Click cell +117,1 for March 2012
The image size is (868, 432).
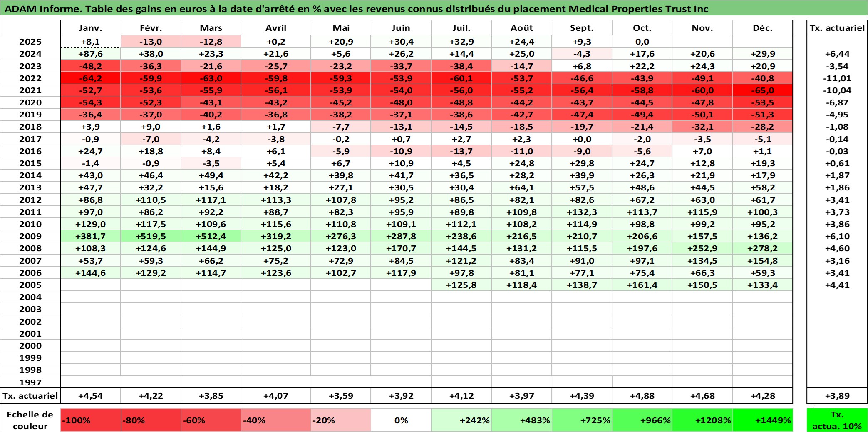pos(211,200)
